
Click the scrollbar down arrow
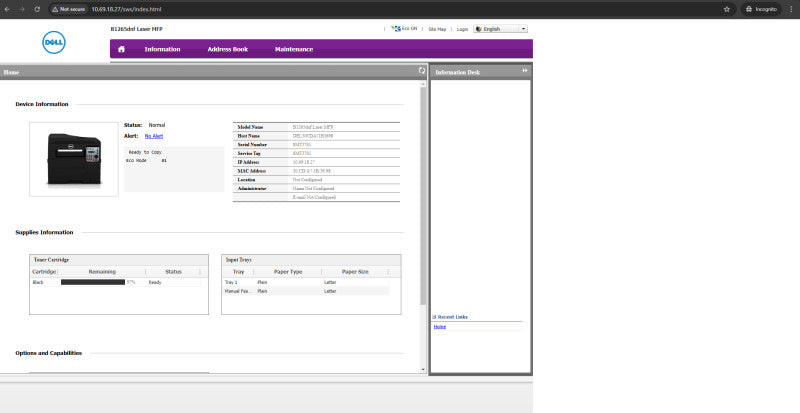pyautogui.click(x=423, y=370)
